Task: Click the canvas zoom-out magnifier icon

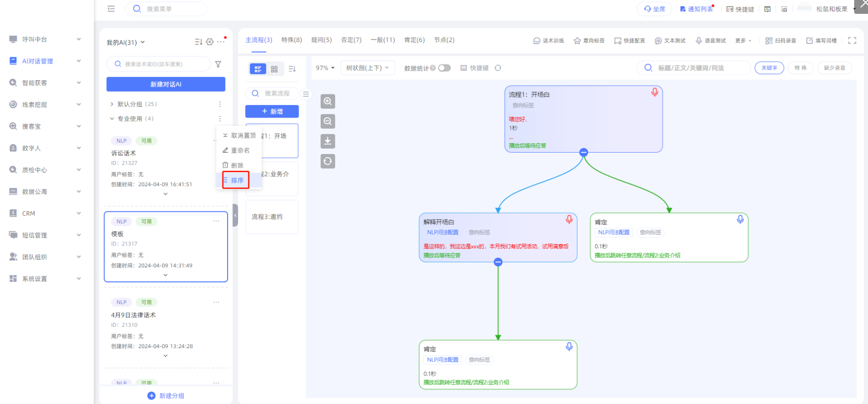Action: (327, 121)
